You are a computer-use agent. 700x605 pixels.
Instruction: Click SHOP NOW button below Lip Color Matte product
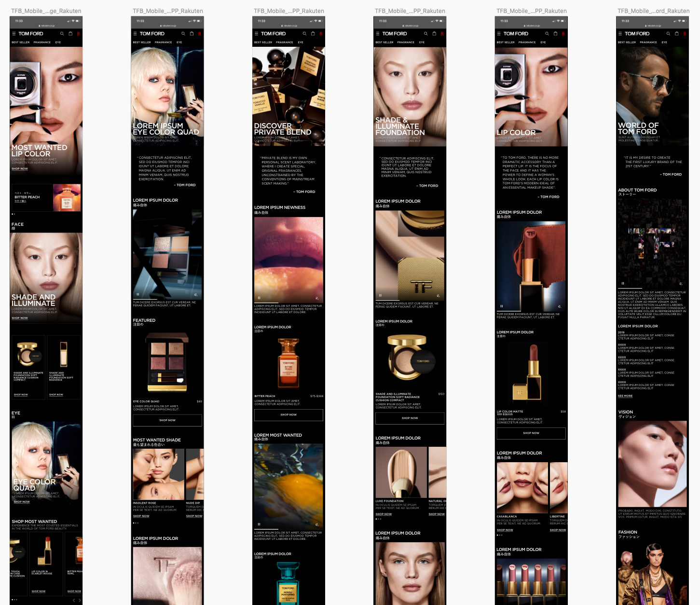[x=531, y=433]
